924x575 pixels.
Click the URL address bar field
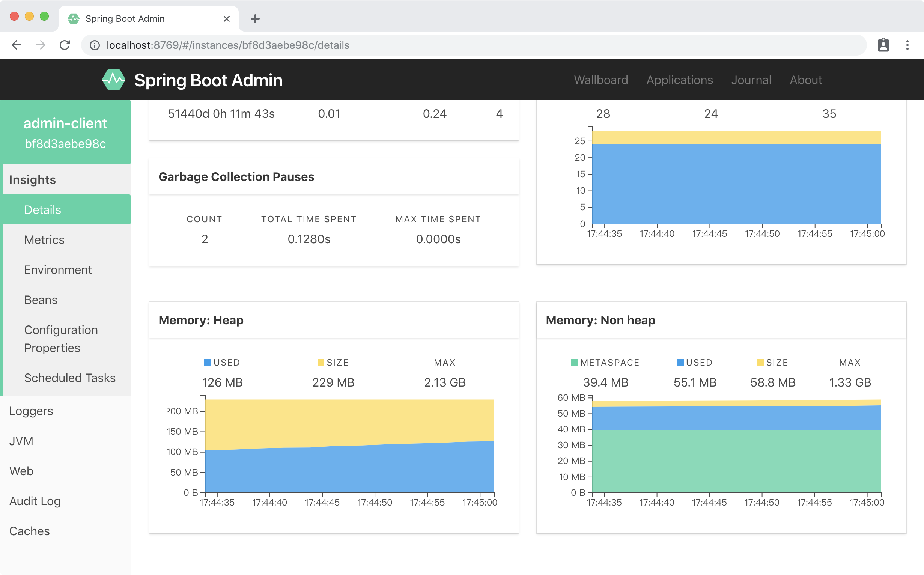pos(456,45)
